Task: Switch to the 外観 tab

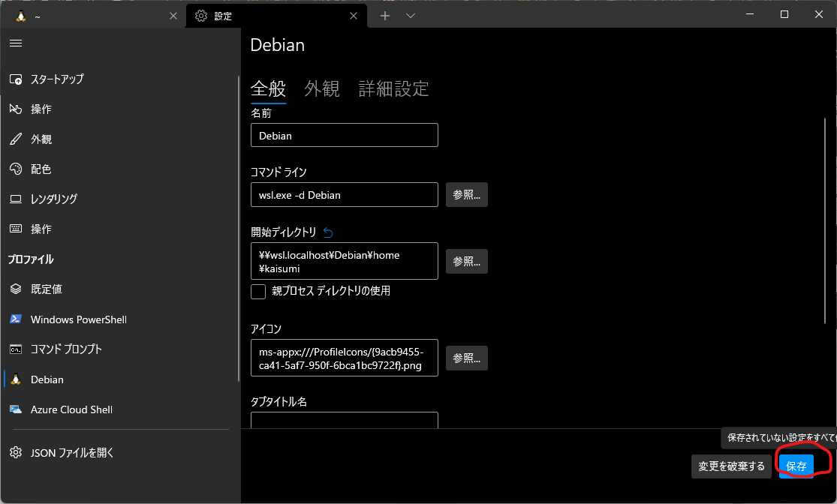Action: pyautogui.click(x=322, y=88)
